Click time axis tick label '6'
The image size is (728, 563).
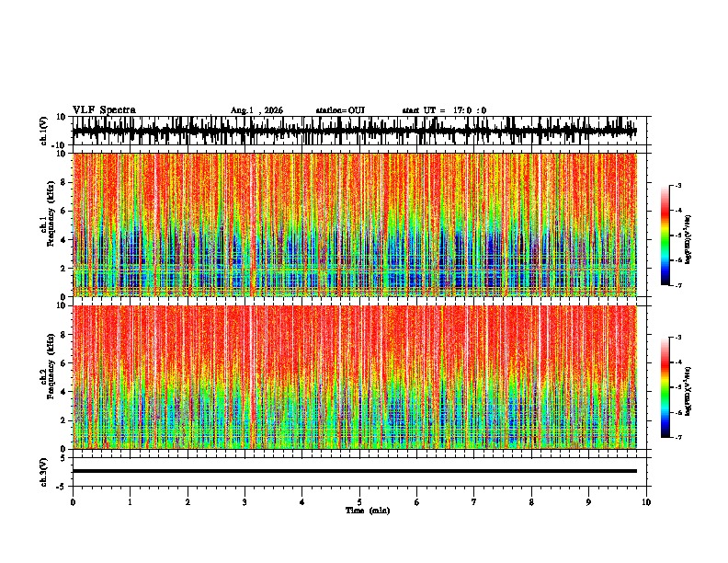417,502
